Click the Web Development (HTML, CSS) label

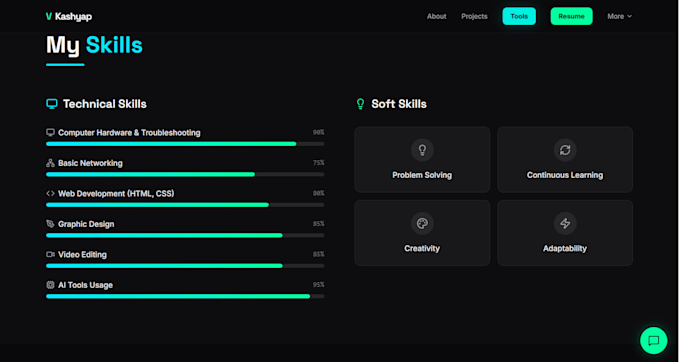coord(116,193)
